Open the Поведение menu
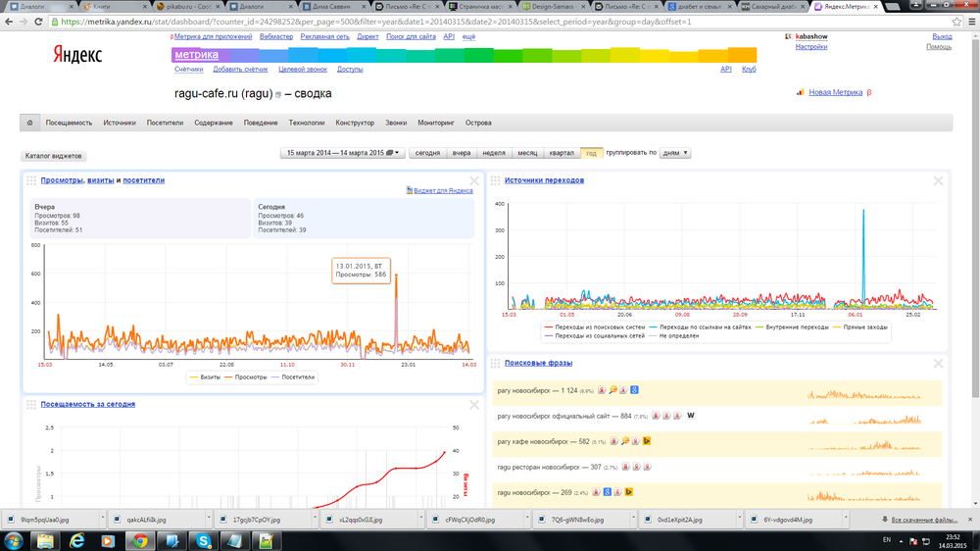 (261, 123)
